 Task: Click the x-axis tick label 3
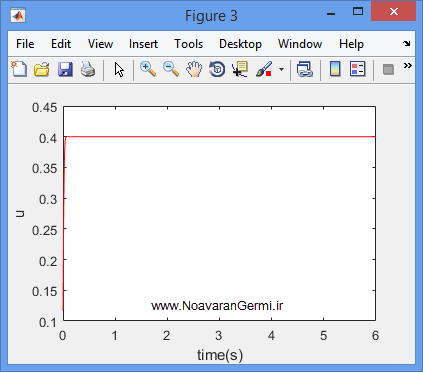pos(219,336)
